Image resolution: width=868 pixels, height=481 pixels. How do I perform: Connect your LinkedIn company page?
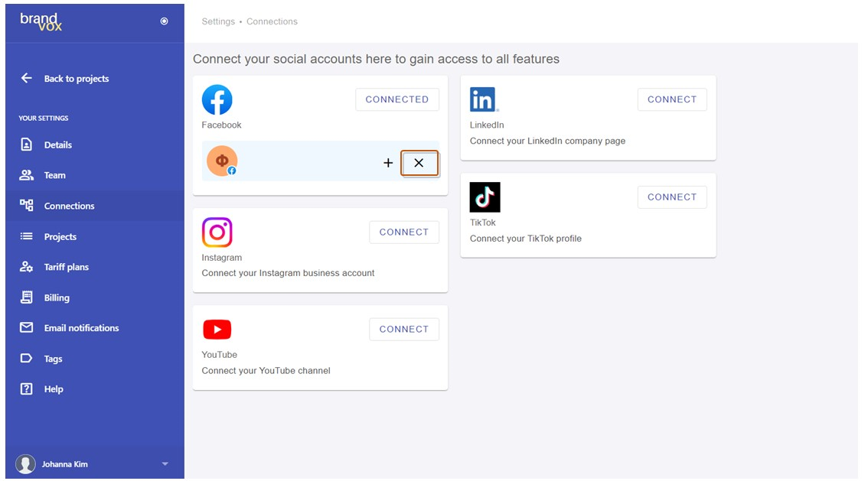tap(672, 99)
